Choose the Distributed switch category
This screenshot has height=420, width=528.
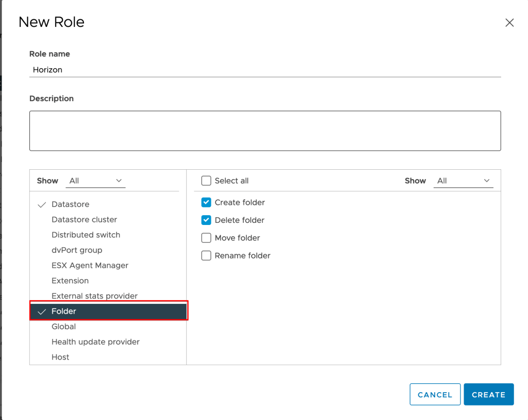point(86,235)
